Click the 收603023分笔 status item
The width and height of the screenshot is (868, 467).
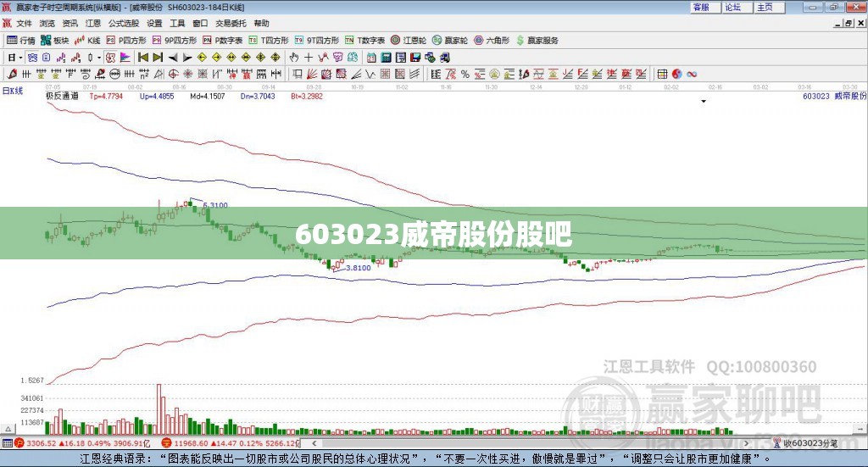[x=805, y=443]
